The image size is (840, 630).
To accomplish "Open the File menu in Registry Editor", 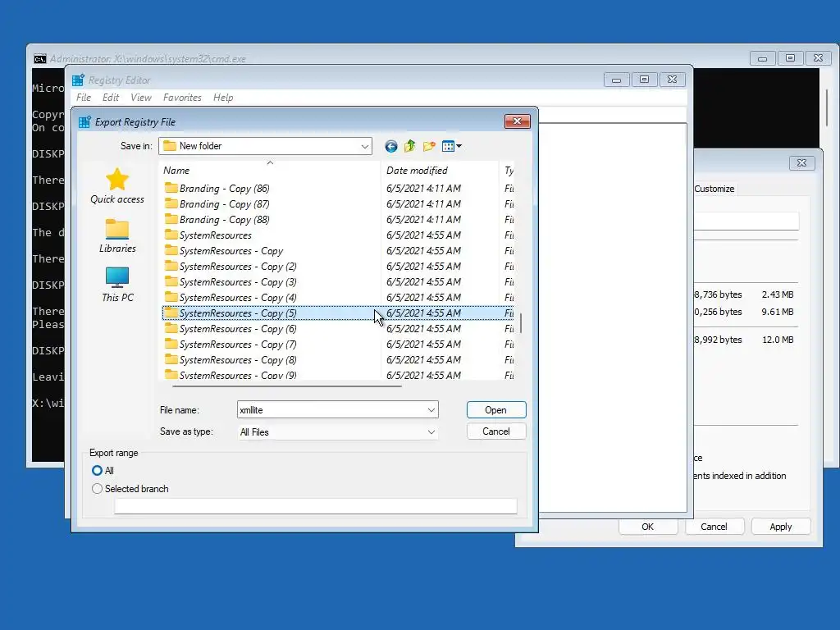I will pos(84,98).
